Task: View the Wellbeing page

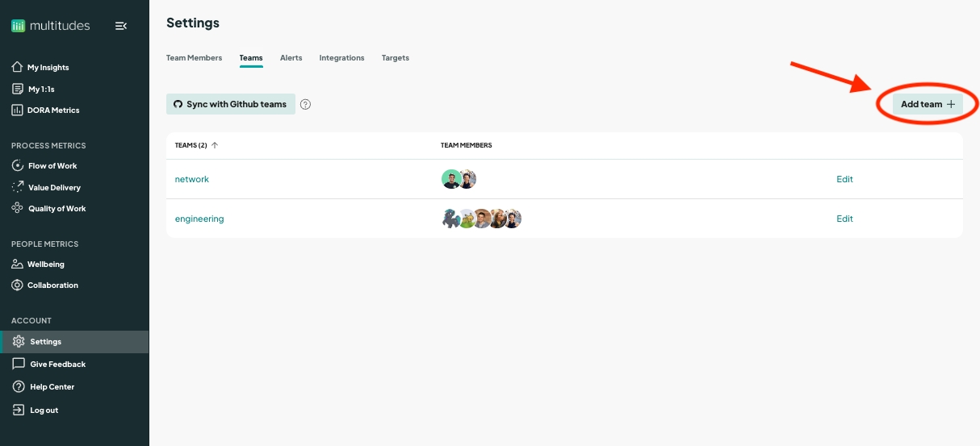Action: [x=45, y=264]
